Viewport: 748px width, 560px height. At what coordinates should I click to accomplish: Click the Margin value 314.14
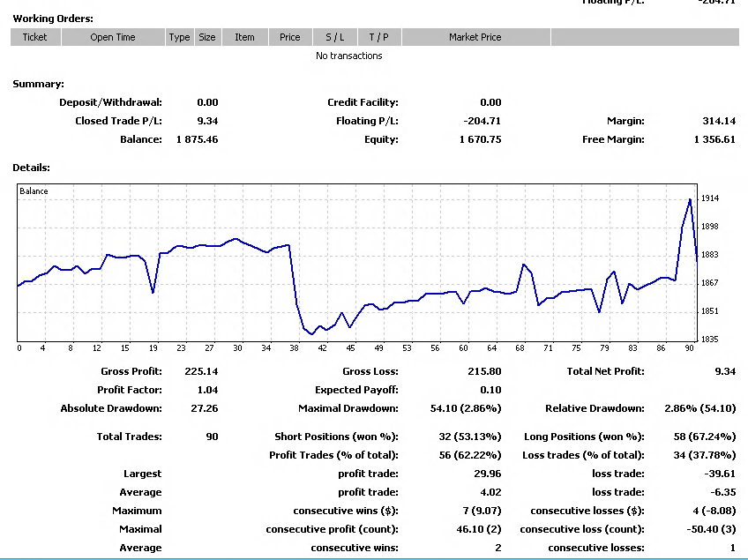pos(719,121)
